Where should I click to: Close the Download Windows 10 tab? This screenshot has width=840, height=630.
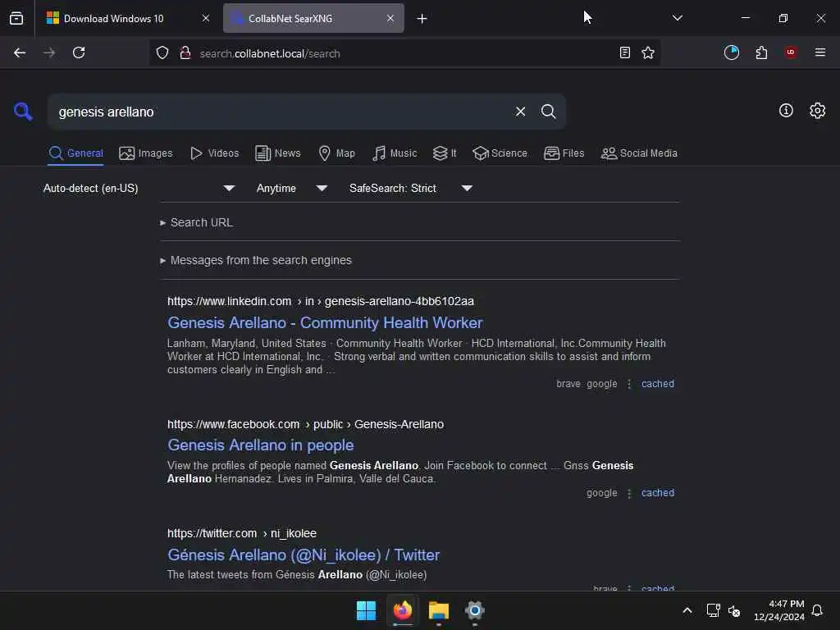pos(206,18)
